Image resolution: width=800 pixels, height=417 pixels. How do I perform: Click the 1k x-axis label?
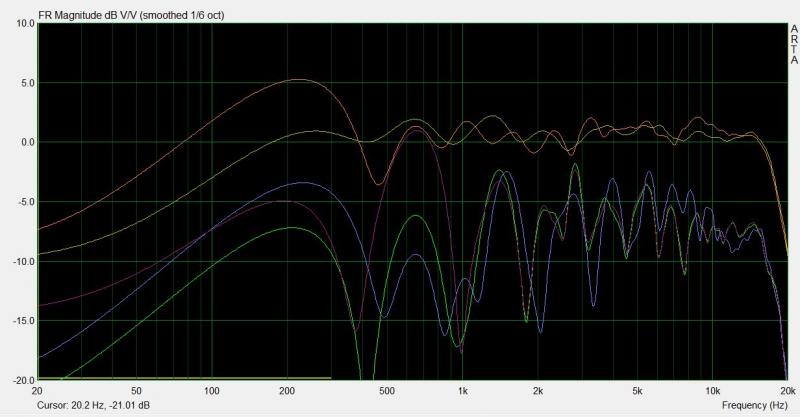pos(462,391)
